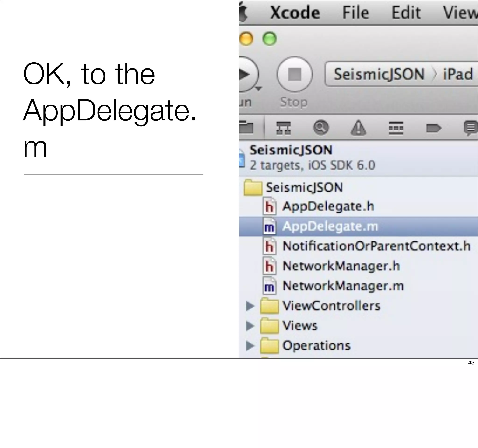
Task: Click the slide title 'OK, to the AppDelegate.m'
Action: click(110, 109)
